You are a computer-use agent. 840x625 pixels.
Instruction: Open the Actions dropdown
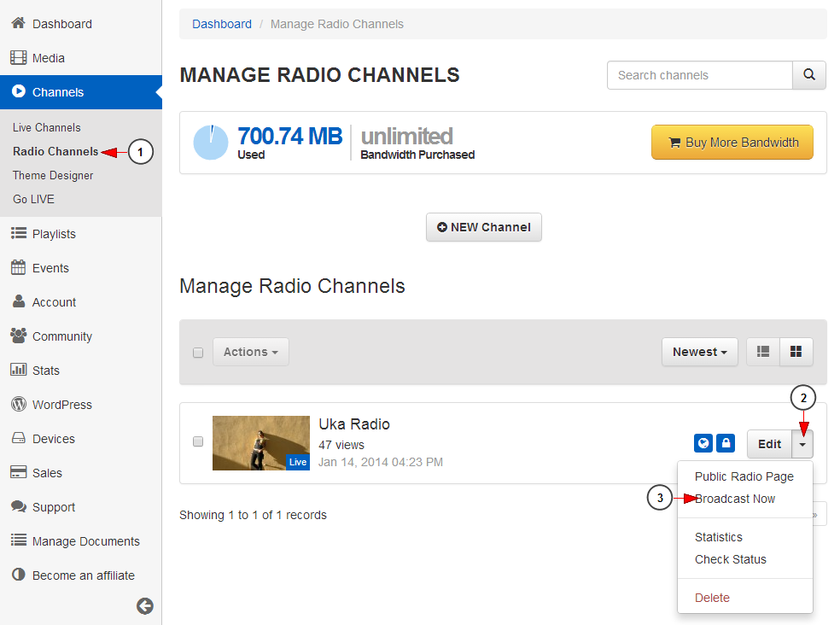(x=250, y=352)
